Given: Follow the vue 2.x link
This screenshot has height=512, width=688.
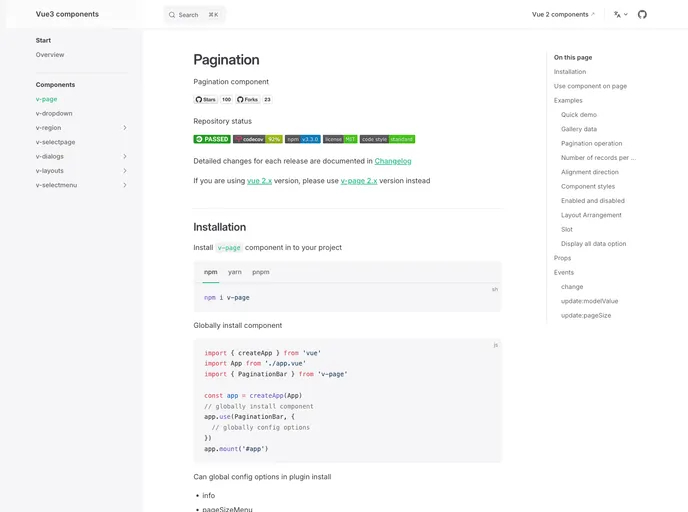Looking at the screenshot, I should pyautogui.click(x=259, y=181).
